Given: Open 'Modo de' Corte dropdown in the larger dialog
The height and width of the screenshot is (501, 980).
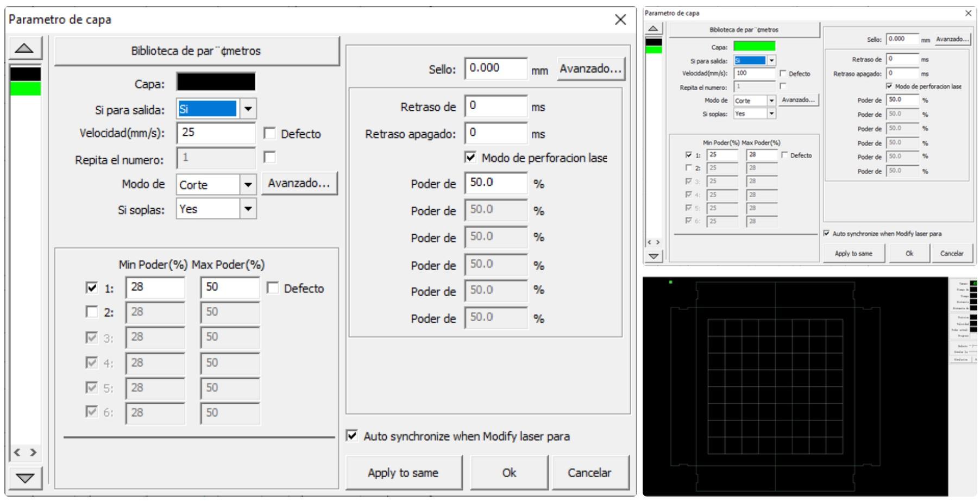Looking at the screenshot, I should [248, 185].
